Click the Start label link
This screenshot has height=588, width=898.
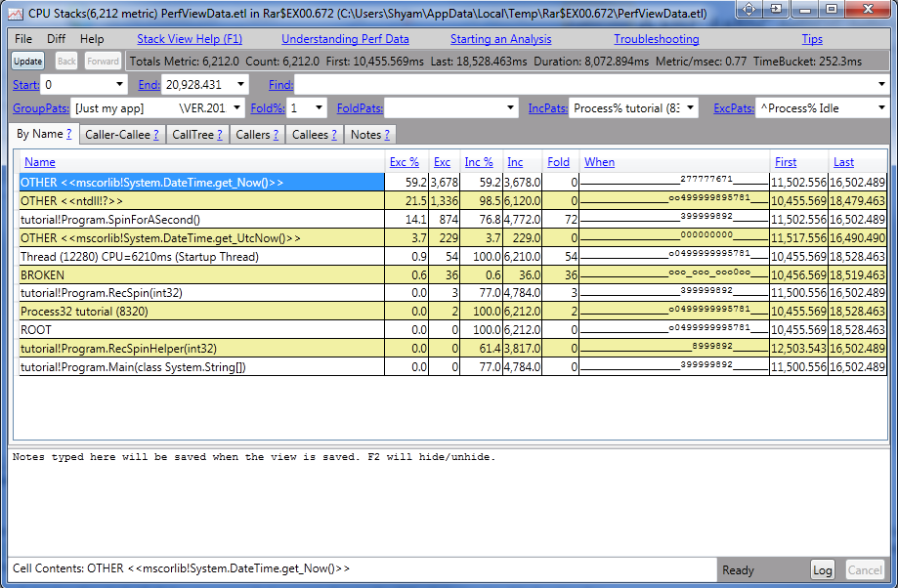point(25,85)
